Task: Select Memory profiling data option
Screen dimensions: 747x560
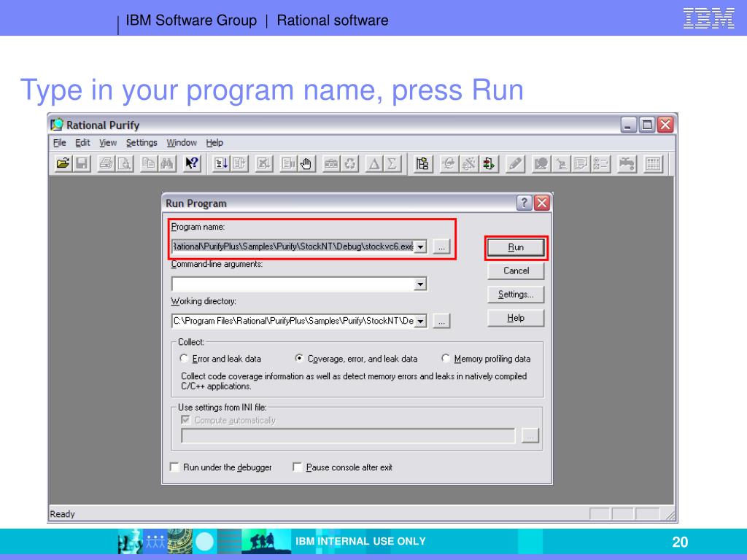Action: (446, 358)
